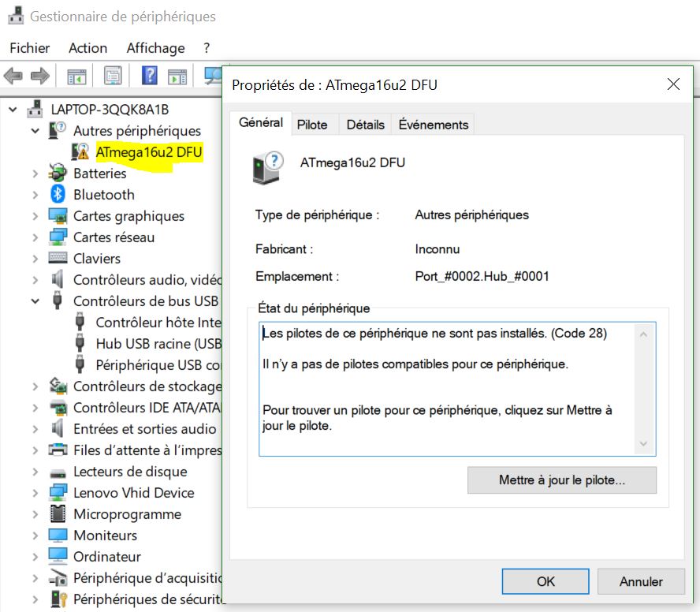Collapse the Contrôleurs de bus USB node
The height and width of the screenshot is (612, 700).
pos(35,301)
